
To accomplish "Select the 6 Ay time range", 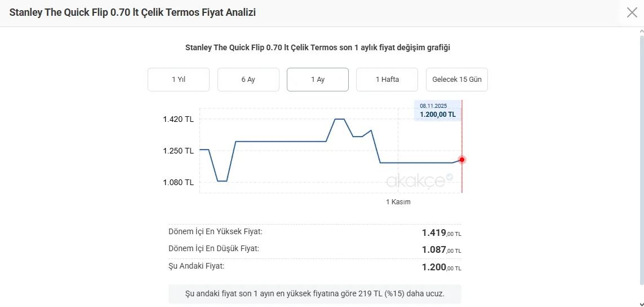I will tap(248, 80).
